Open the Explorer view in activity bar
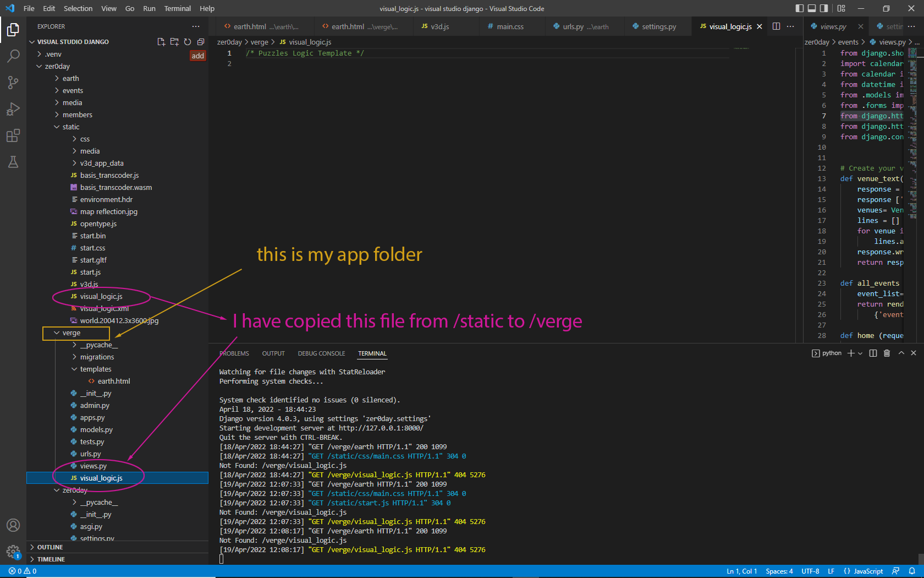This screenshot has width=924, height=578. pyautogui.click(x=13, y=30)
